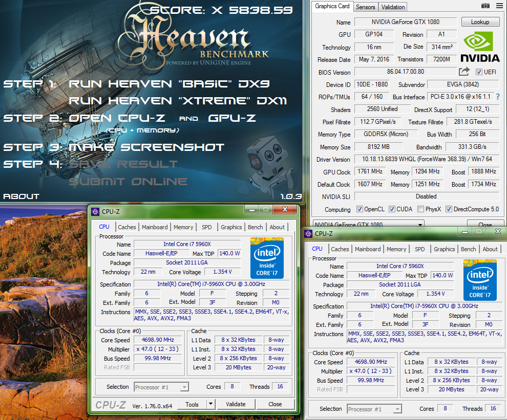Click 'Open CPU-Z' in Heaven

[x=117, y=118]
